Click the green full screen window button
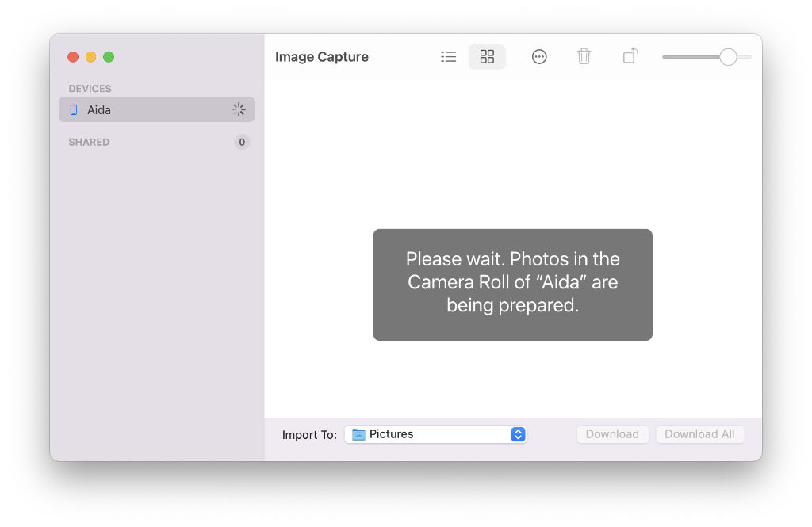The height and width of the screenshot is (527, 812). (x=109, y=57)
